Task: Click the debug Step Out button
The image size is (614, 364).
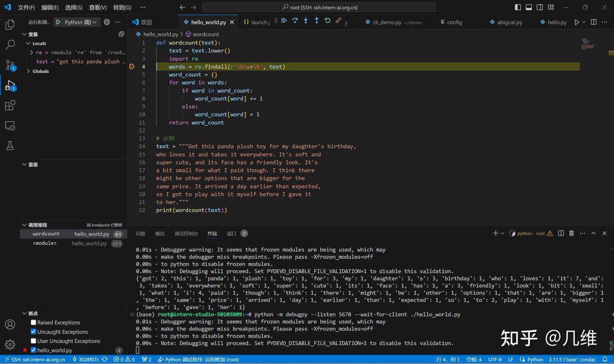Action: point(317,21)
